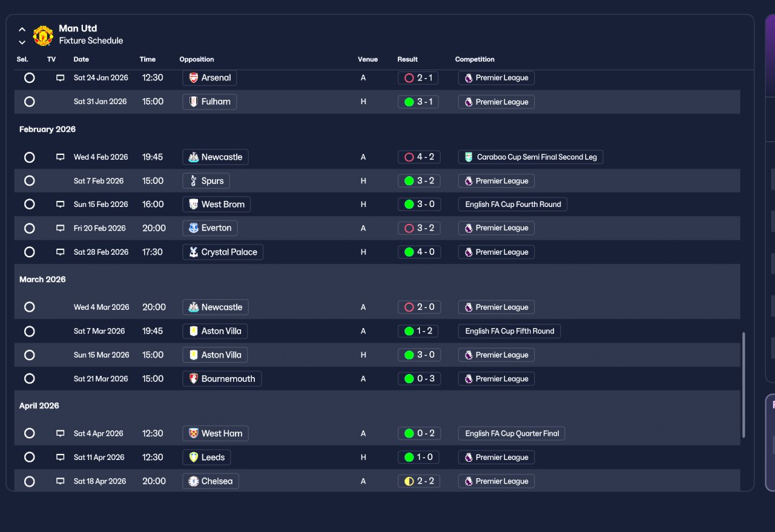Screen dimensions: 775x532
Task: Sort fixtures by the Venue column header
Action: pos(368,59)
